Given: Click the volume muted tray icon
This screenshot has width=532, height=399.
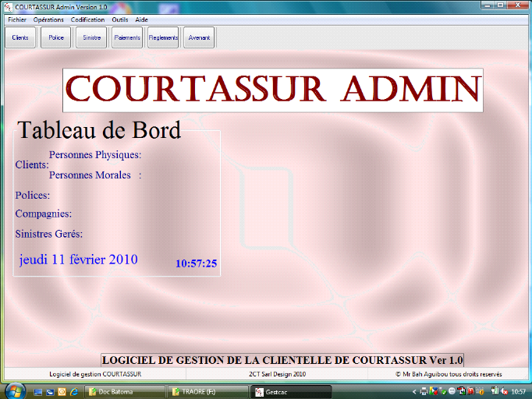Looking at the screenshot, I should (504, 391).
